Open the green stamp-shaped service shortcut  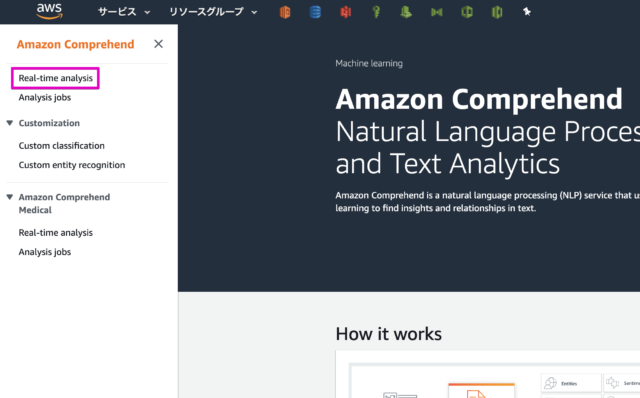(406, 12)
